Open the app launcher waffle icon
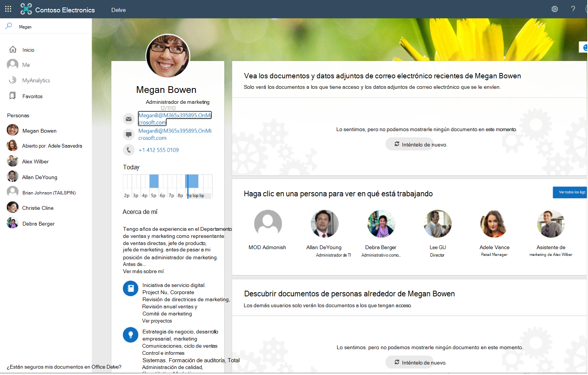 (8, 9)
